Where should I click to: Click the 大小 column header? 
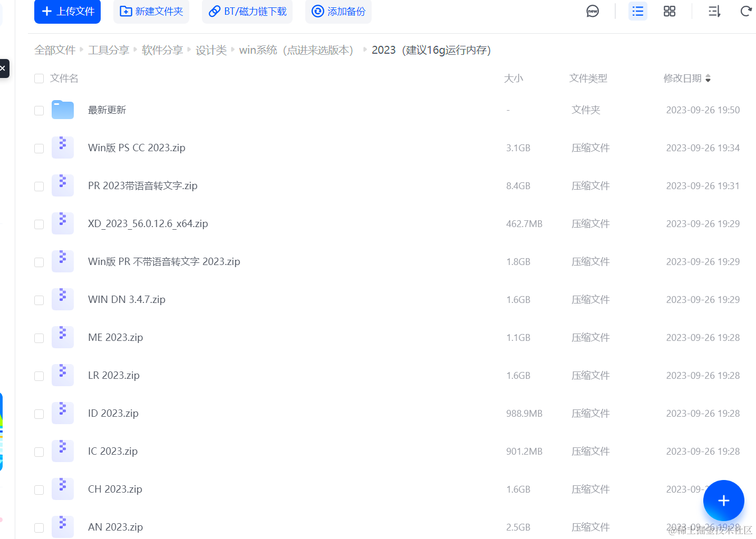pyautogui.click(x=513, y=79)
